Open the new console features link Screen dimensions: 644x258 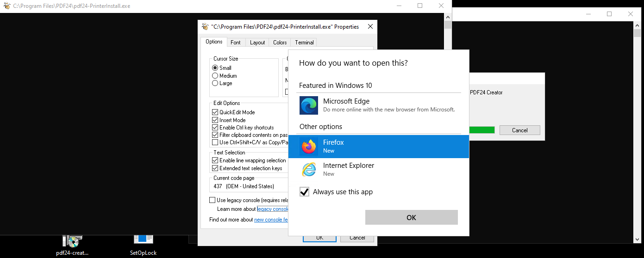point(271,220)
